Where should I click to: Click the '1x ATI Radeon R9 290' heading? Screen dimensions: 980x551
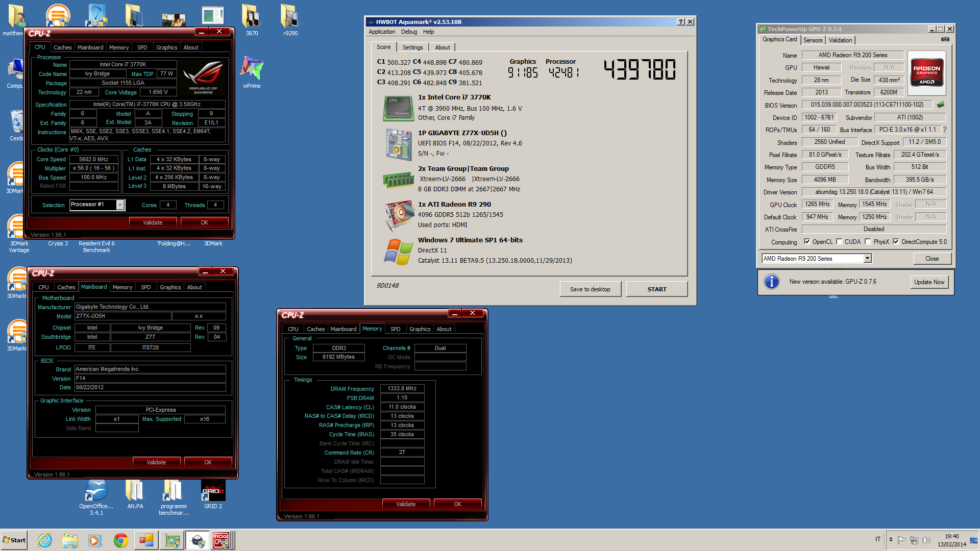454,205
